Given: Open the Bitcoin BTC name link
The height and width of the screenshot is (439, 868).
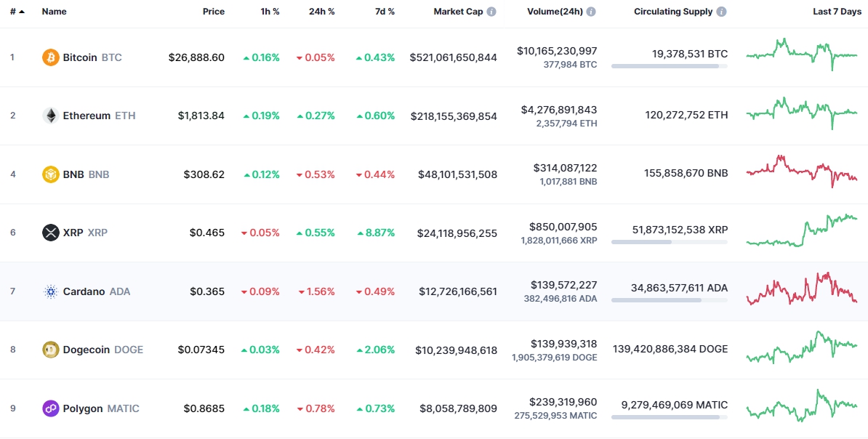Looking at the screenshot, I should (92, 57).
